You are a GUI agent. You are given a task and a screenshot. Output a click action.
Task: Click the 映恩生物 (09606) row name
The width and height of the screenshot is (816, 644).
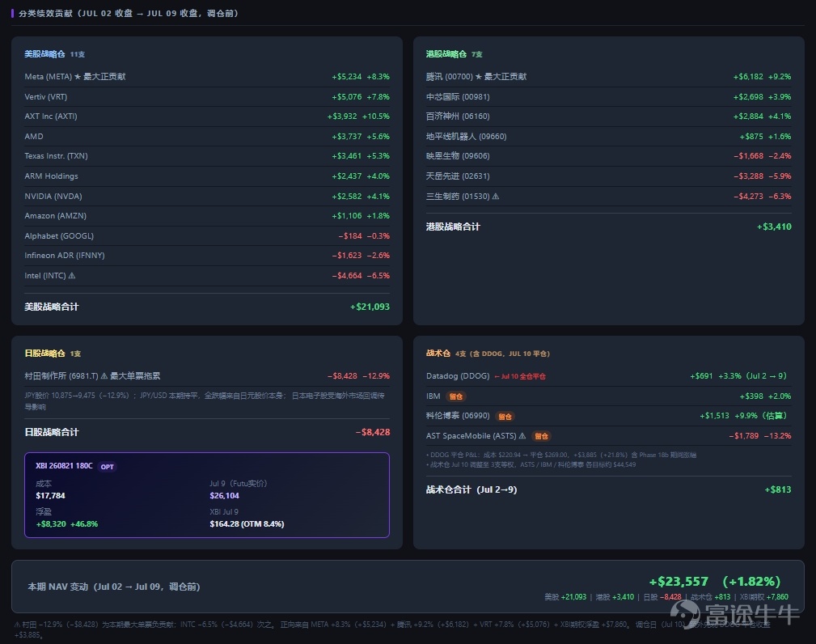click(x=458, y=155)
